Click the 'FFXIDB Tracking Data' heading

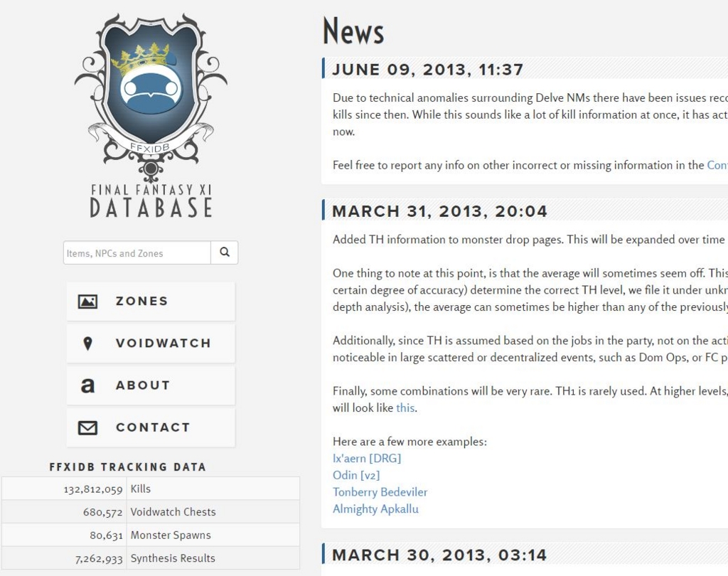(x=128, y=466)
